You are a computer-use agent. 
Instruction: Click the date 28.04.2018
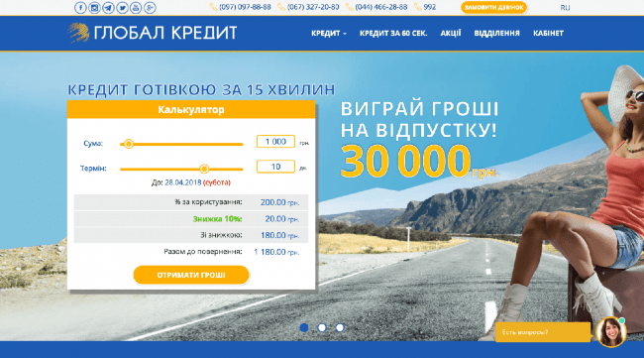[183, 182]
